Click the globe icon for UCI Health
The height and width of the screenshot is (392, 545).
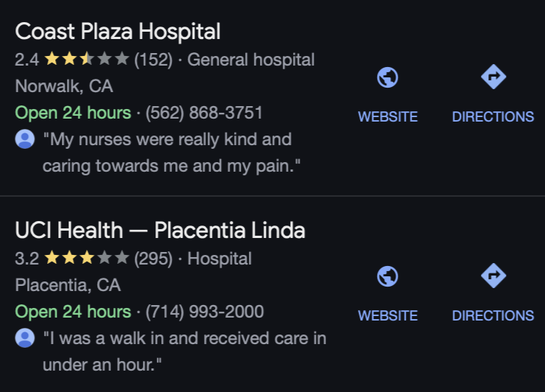(387, 276)
